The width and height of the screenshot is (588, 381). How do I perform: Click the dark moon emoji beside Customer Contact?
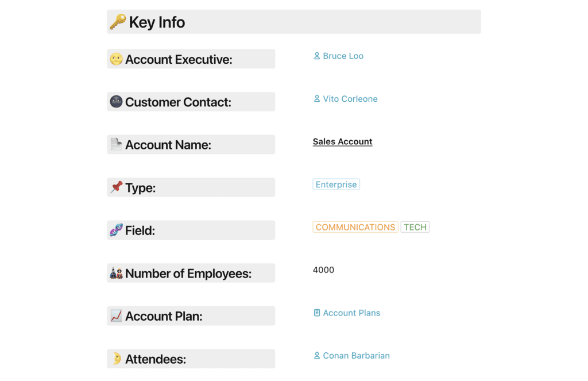coord(116,102)
